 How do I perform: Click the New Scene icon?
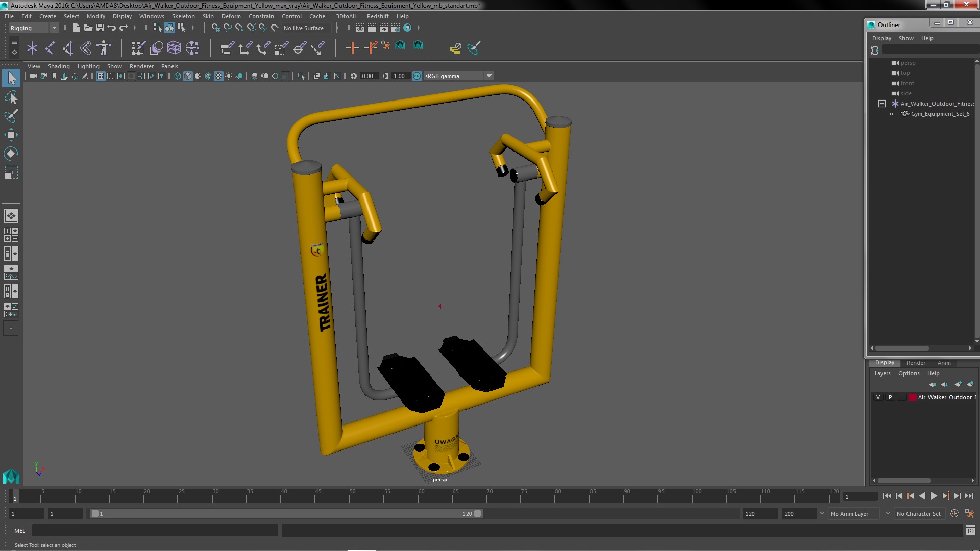click(76, 28)
